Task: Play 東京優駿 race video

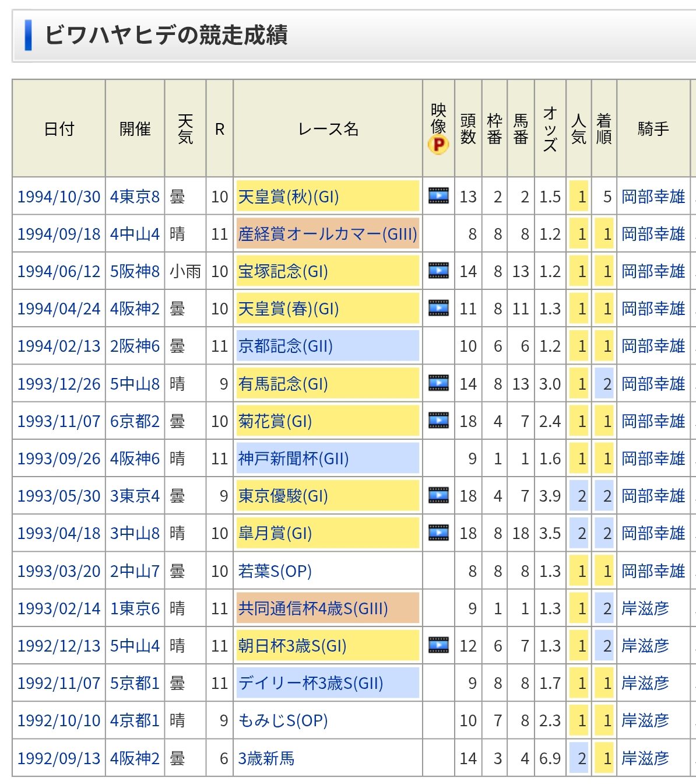Action: [x=438, y=495]
